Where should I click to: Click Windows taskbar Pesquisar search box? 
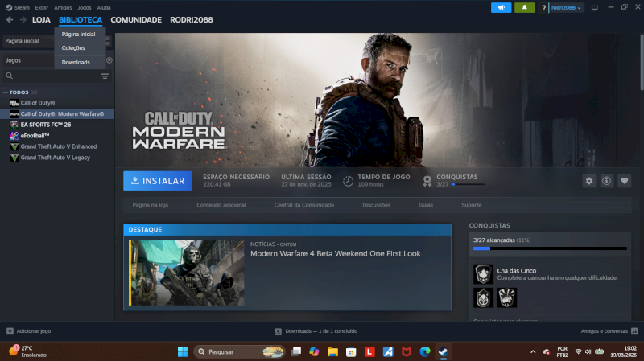click(239, 351)
